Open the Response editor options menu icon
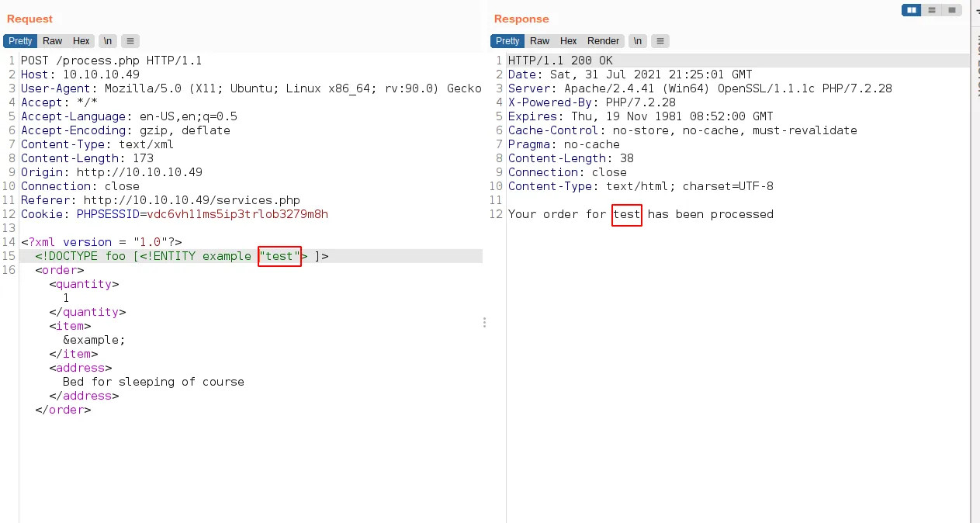The height and width of the screenshot is (523, 980). tap(660, 41)
